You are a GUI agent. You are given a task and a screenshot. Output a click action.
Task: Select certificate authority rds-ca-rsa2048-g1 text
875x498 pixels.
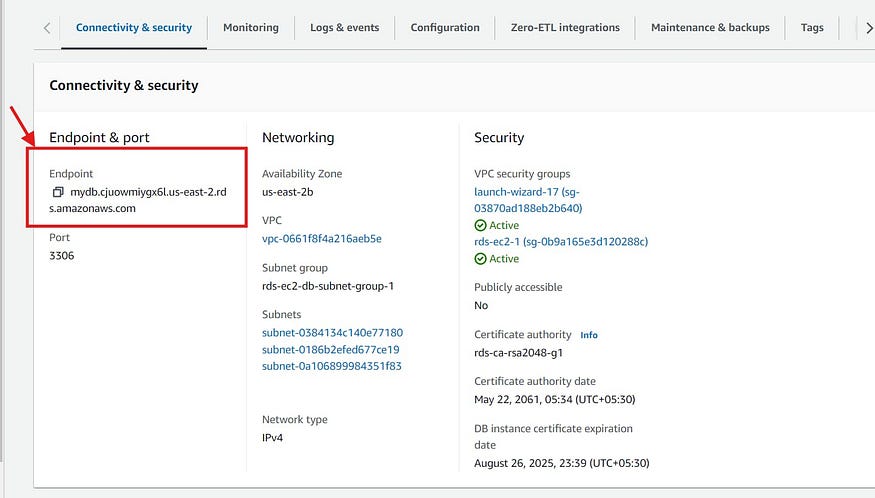(x=518, y=353)
